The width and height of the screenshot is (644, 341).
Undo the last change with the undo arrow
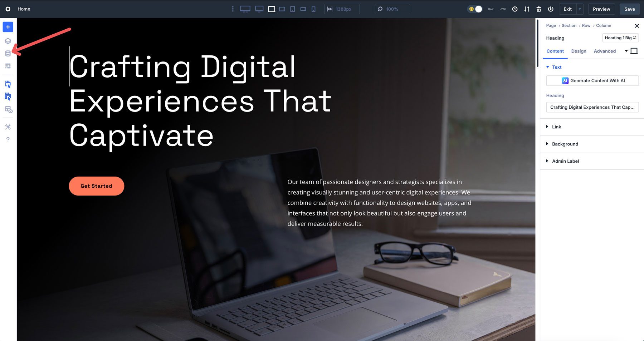coord(491,9)
